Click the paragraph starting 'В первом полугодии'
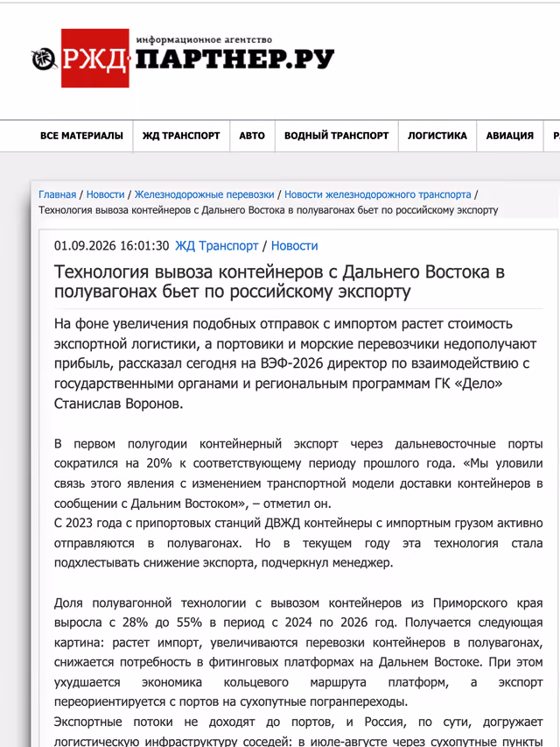This screenshot has width=560, height=747. click(x=298, y=474)
